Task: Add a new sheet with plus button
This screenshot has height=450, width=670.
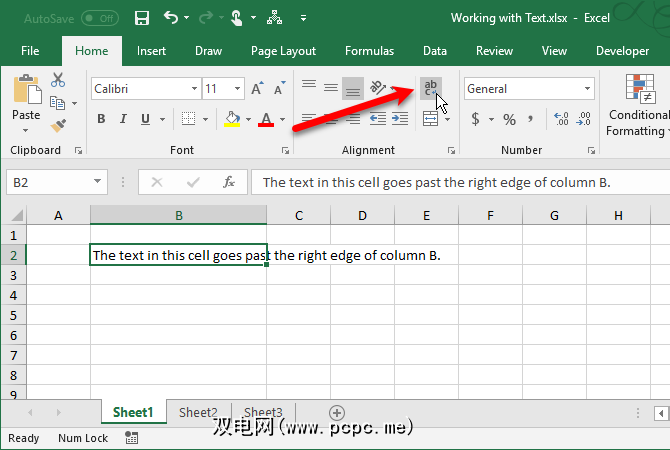Action: pos(337,412)
